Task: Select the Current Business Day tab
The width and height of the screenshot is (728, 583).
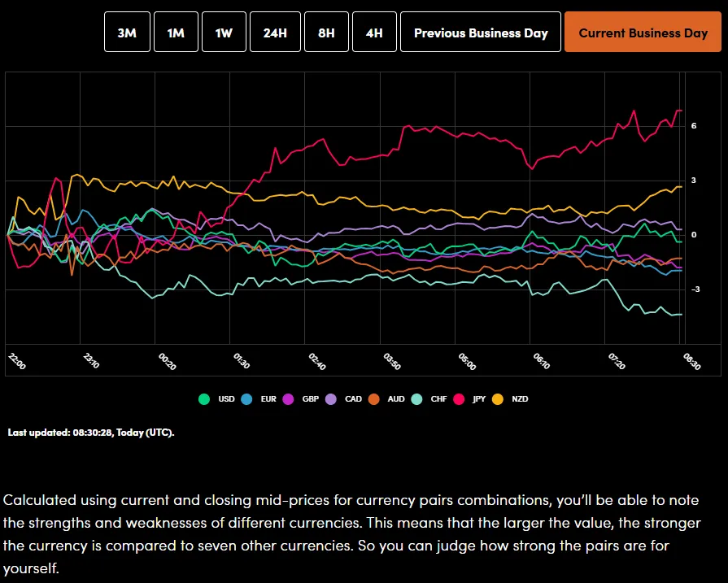Action: [643, 33]
